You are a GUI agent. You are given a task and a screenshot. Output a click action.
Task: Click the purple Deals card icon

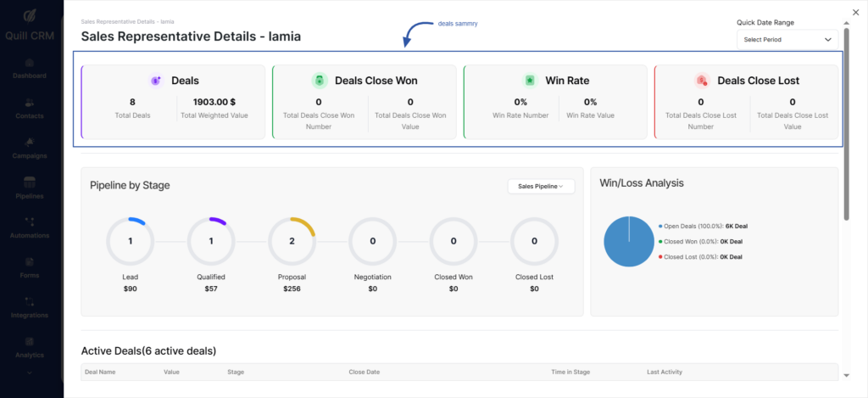point(156,81)
